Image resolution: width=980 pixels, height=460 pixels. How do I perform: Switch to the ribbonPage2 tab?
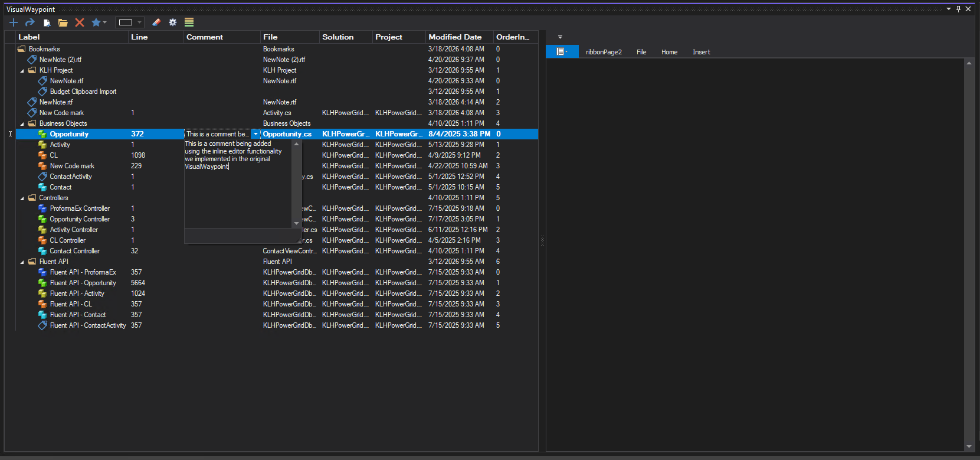click(604, 52)
